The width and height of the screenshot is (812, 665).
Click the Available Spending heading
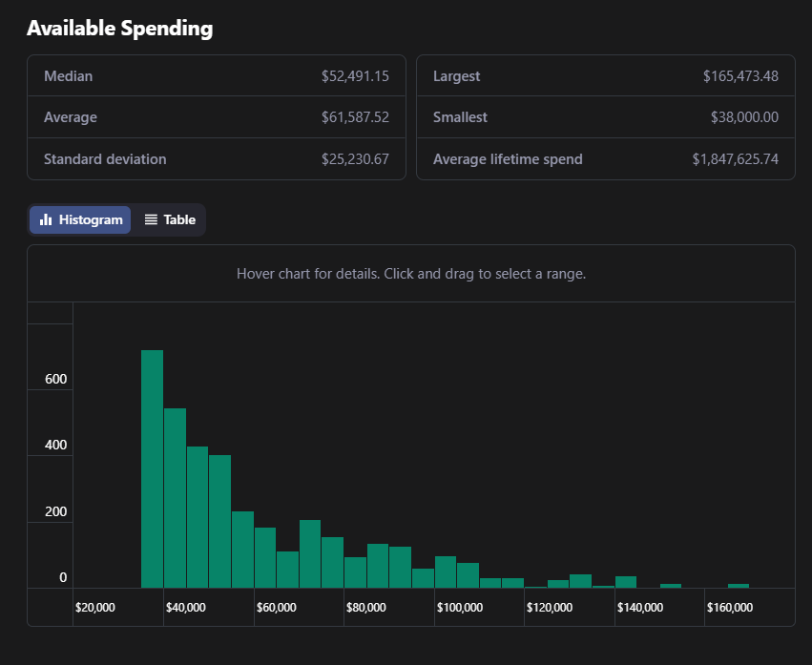click(119, 29)
